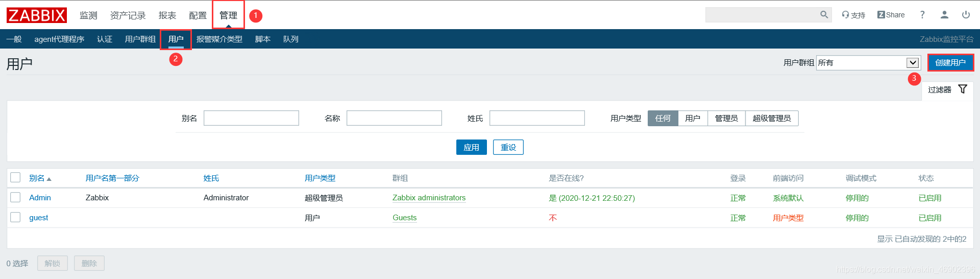980x279 pixels.
Task: Go to agent代理程序 submenu
Action: (59, 39)
